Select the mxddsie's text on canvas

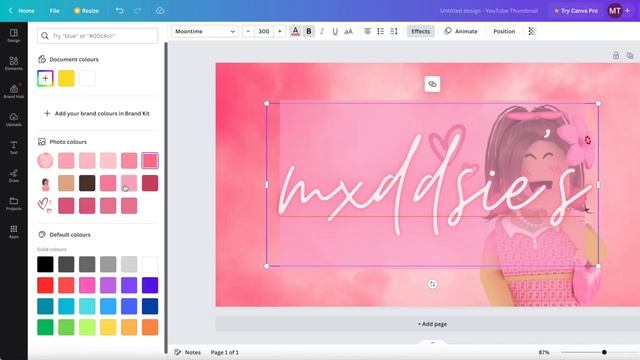(433, 184)
